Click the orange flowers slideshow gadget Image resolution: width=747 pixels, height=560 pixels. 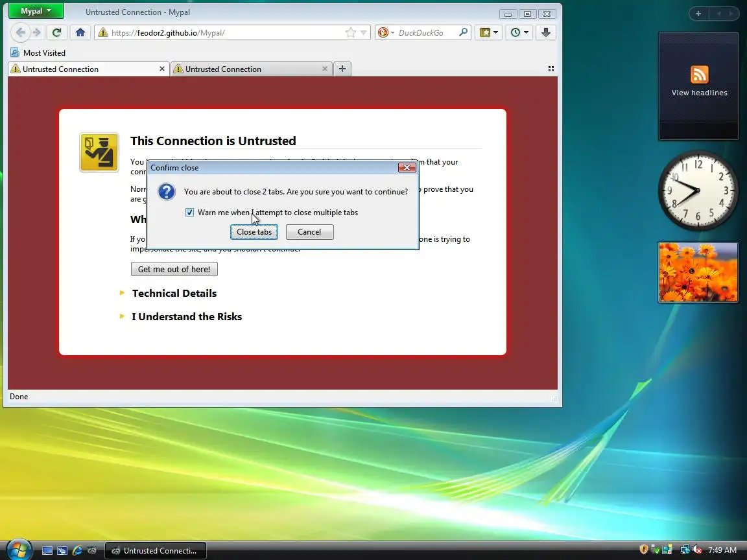698,272
